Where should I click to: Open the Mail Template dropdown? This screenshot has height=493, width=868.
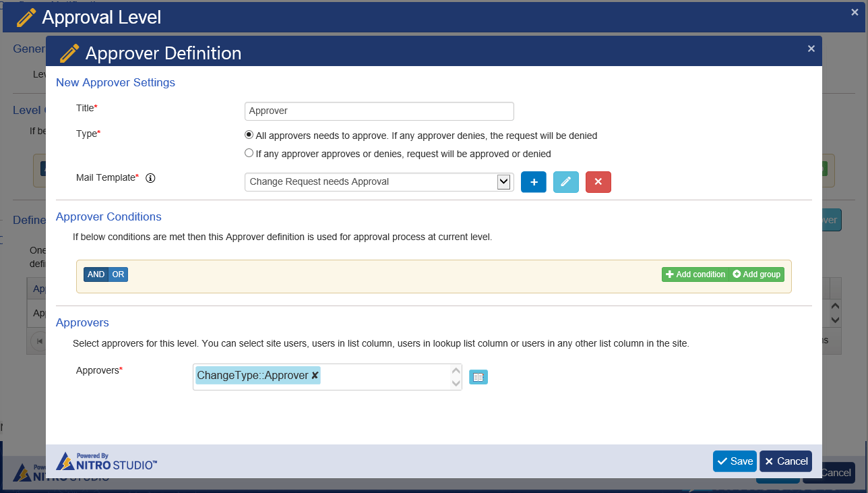pos(503,181)
